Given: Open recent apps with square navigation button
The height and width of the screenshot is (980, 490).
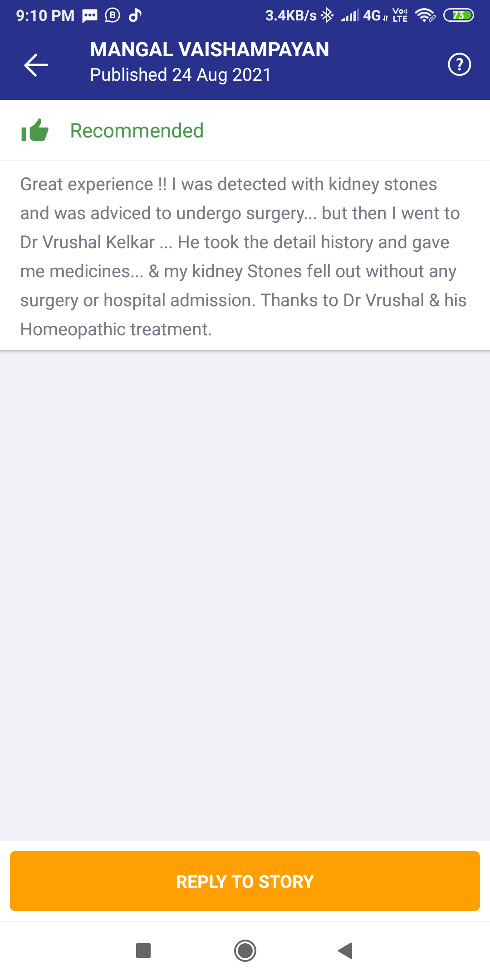Looking at the screenshot, I should tap(143, 950).
